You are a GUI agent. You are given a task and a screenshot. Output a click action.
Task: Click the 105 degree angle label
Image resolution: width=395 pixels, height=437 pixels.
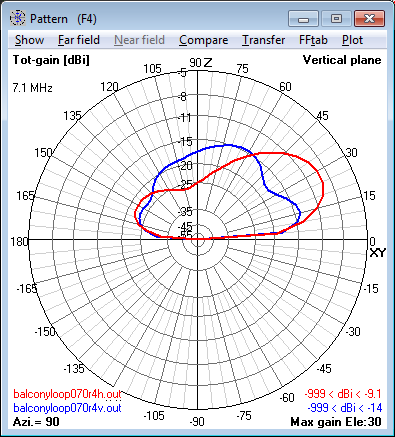coord(152,69)
